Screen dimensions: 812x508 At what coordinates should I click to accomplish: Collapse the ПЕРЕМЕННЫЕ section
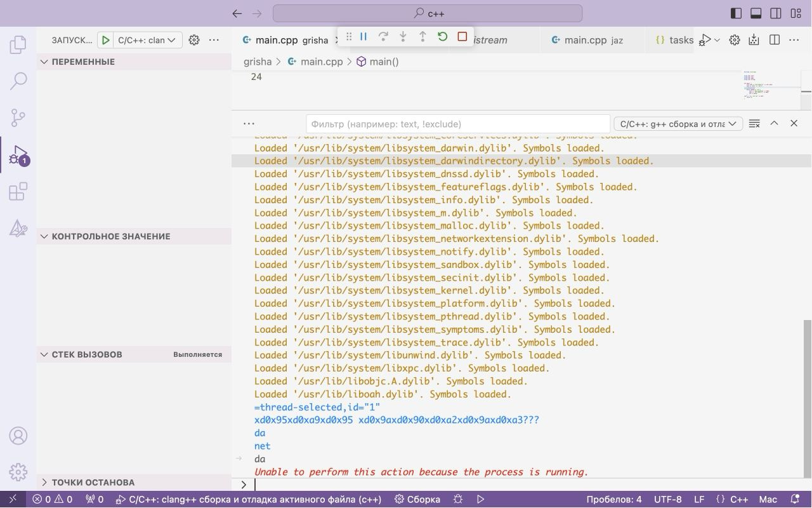[134, 62]
